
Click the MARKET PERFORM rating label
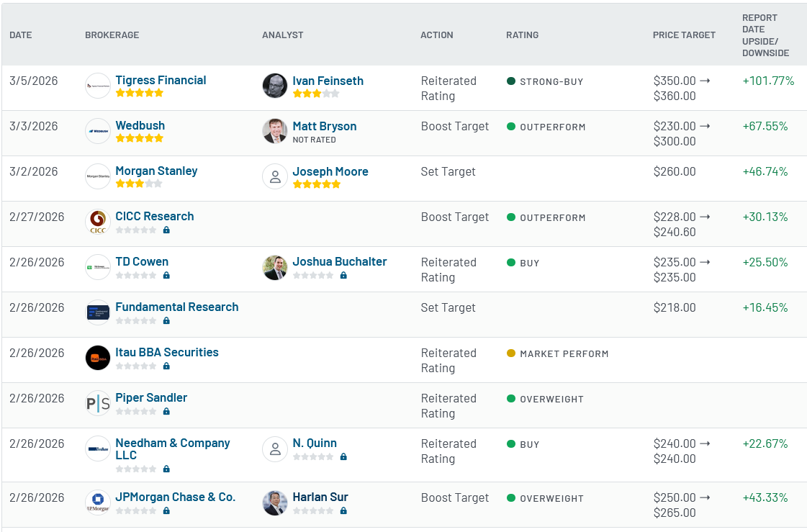click(564, 353)
